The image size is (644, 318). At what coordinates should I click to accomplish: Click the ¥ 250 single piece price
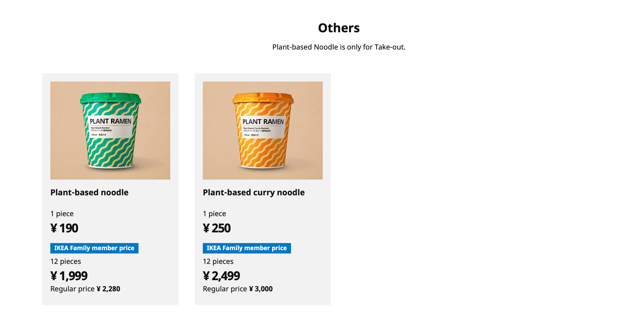[x=217, y=228]
